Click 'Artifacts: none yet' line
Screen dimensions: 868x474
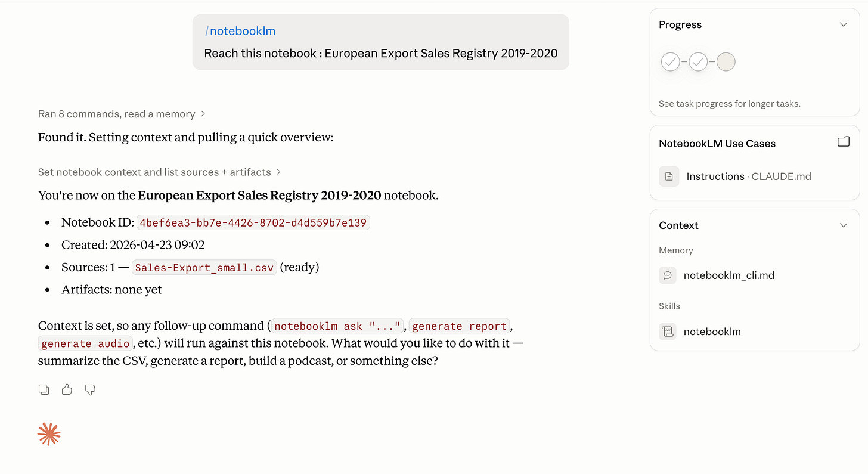111,290
